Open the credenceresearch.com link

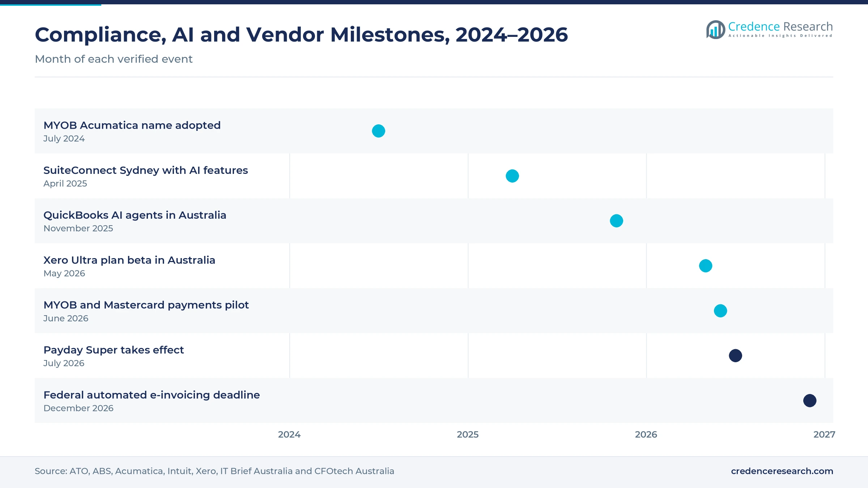[782, 471]
